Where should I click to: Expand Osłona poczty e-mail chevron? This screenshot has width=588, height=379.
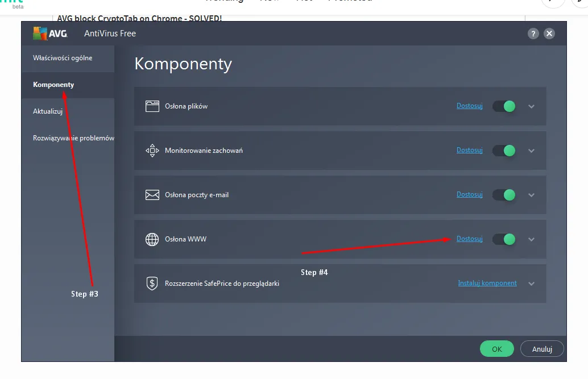[531, 195]
